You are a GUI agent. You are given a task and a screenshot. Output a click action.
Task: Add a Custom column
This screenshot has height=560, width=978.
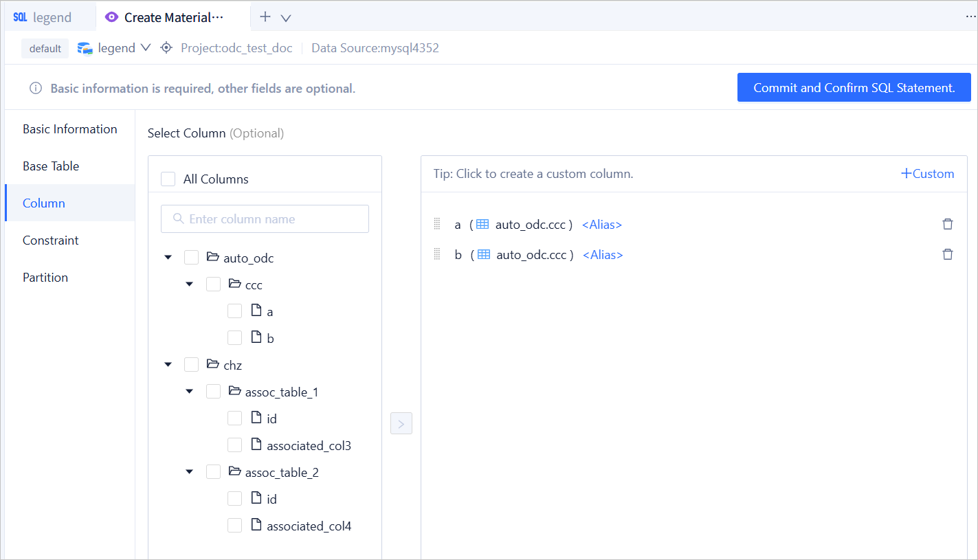pos(927,174)
